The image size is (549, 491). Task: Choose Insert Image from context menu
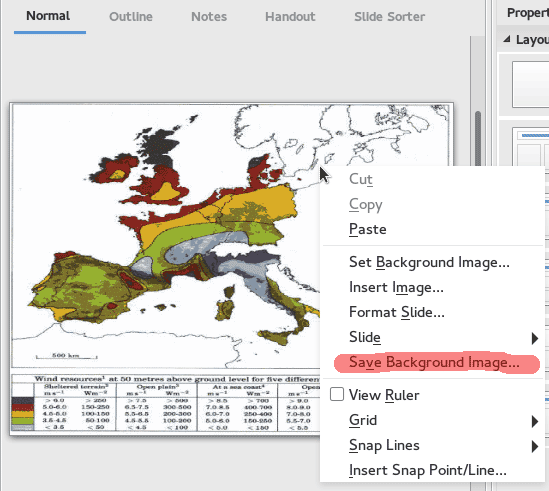click(x=396, y=288)
